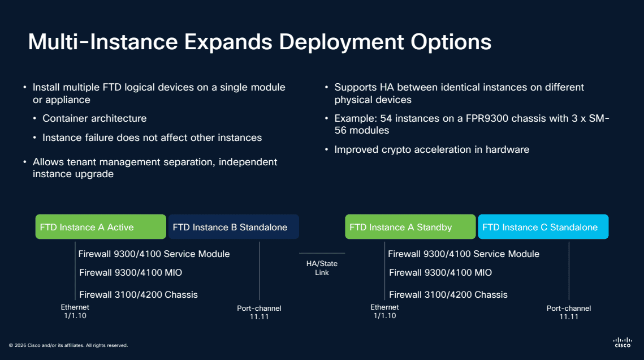Screen dimensions: 644x360
Task: Click the HA/State Link label
Action: point(322,267)
